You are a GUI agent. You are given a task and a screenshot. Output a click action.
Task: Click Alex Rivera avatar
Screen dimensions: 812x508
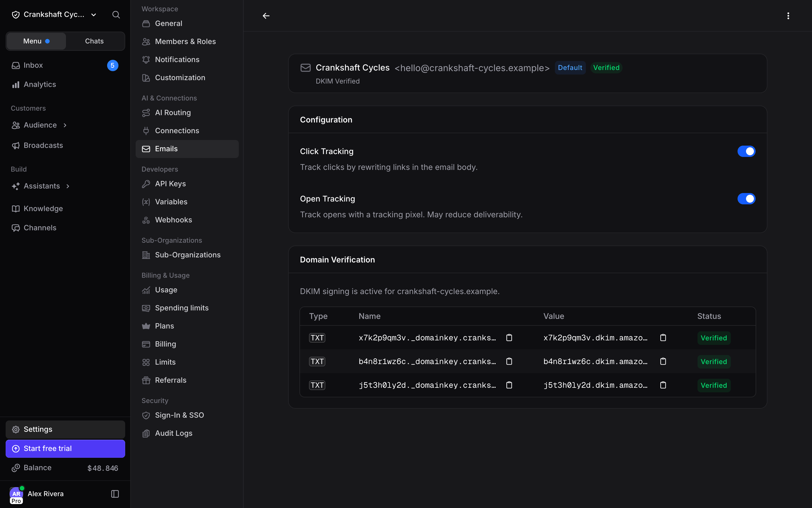pos(16,494)
